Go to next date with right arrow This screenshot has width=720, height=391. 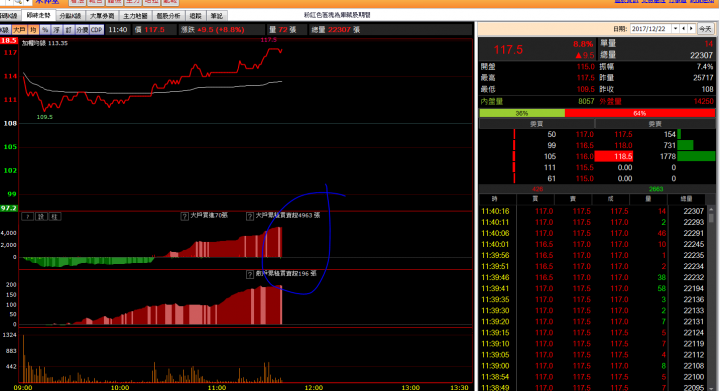coord(691,28)
